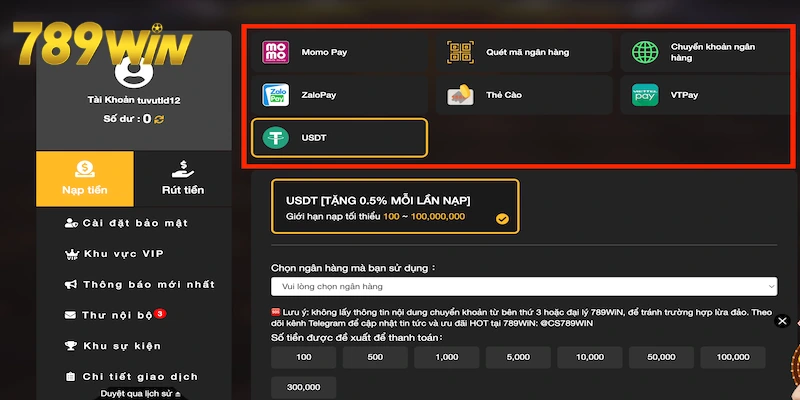
Task: Click account name Tài Khoản tuvutid12
Action: coord(134,101)
